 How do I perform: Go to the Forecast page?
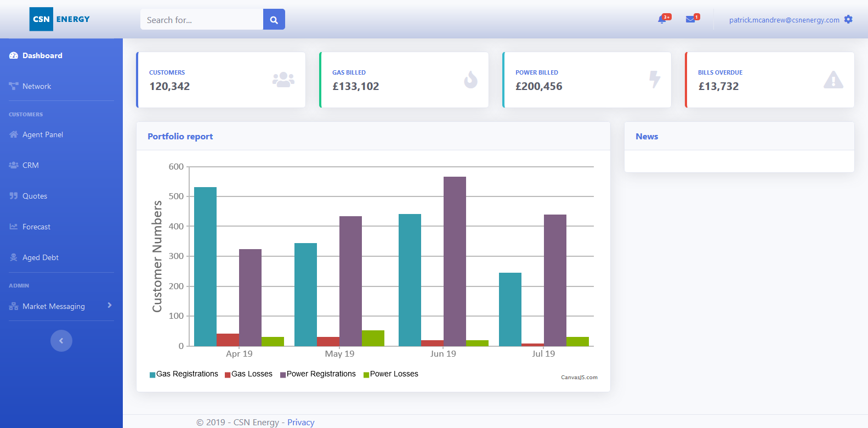[x=36, y=227]
